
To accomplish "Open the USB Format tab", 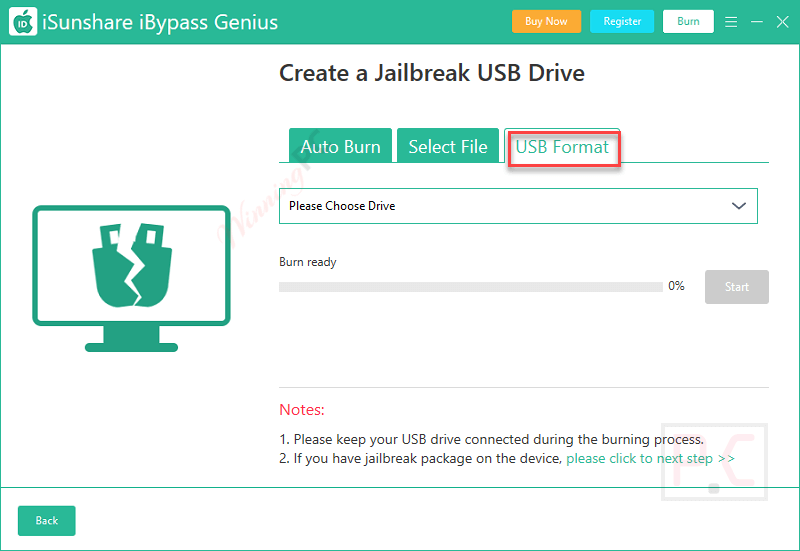I will click(x=562, y=146).
